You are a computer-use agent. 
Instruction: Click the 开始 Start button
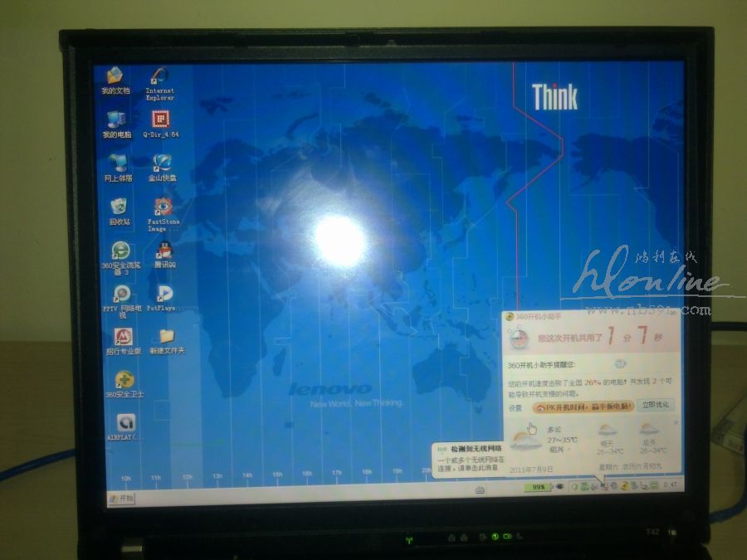point(122,498)
